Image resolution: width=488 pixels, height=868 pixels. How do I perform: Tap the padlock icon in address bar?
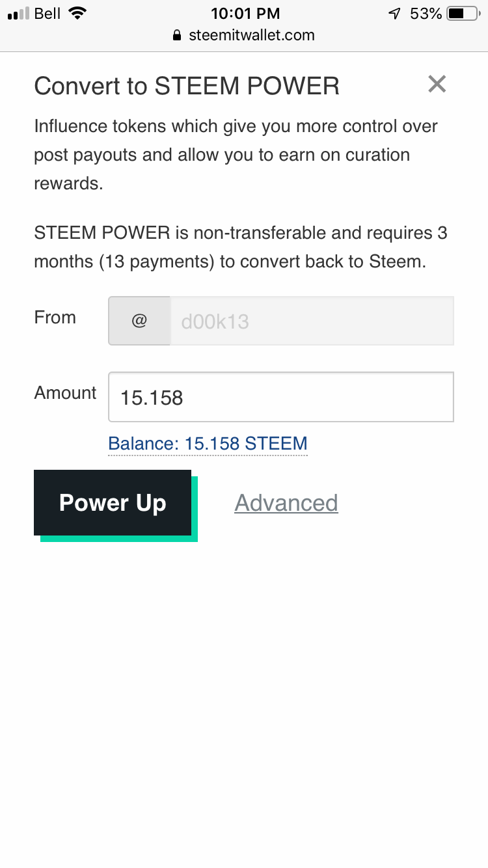click(x=176, y=36)
